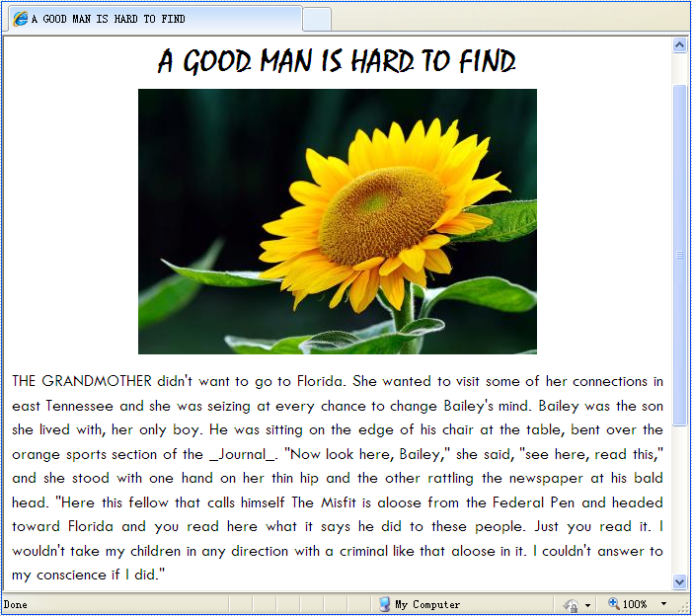Viewport: 692px width, 616px height.
Task: Click the scrollbar down arrow
Action: point(679,581)
